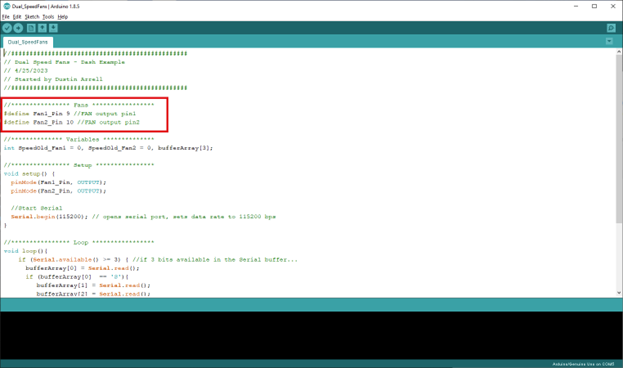Place the cursor on the Fan1_Pin define line

tap(70, 114)
